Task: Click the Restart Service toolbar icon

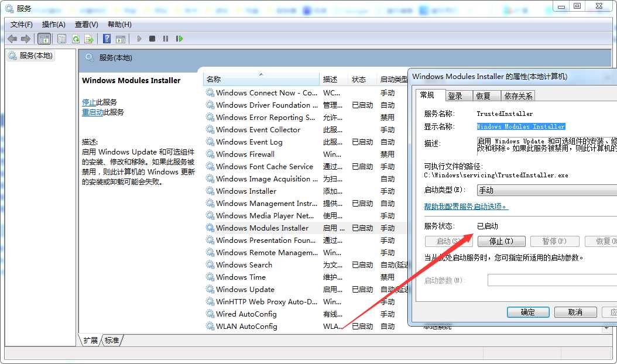Action: 180,39
